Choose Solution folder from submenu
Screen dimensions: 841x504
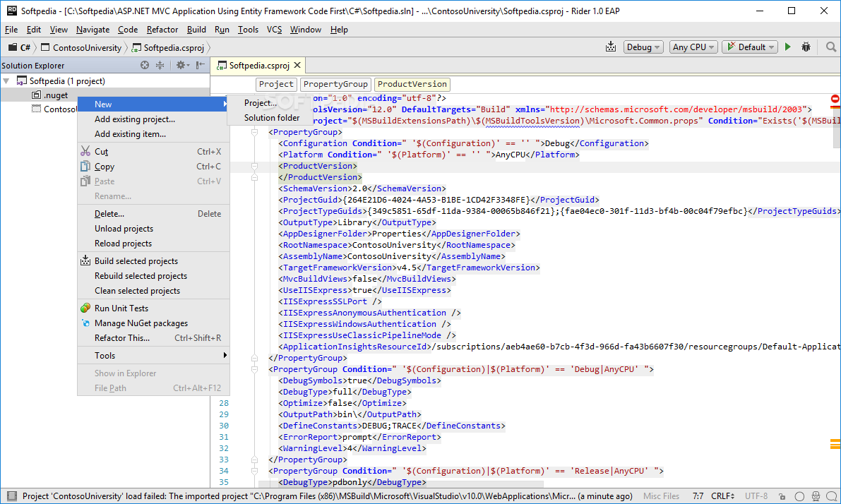(x=270, y=117)
